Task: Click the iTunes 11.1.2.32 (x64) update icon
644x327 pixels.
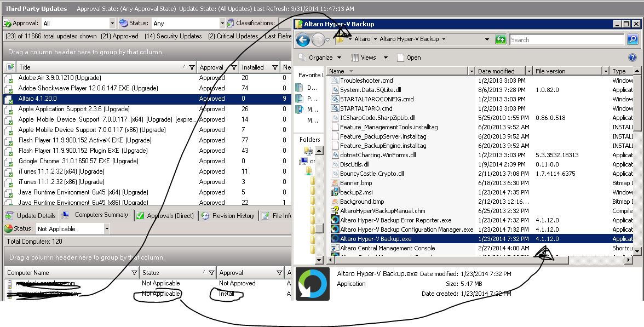Action: click(9, 172)
